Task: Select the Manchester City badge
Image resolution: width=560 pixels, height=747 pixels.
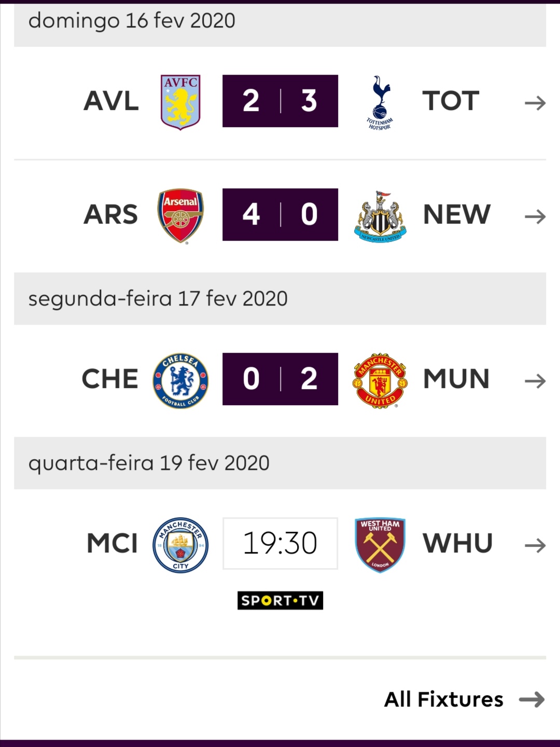Action: coord(180,545)
